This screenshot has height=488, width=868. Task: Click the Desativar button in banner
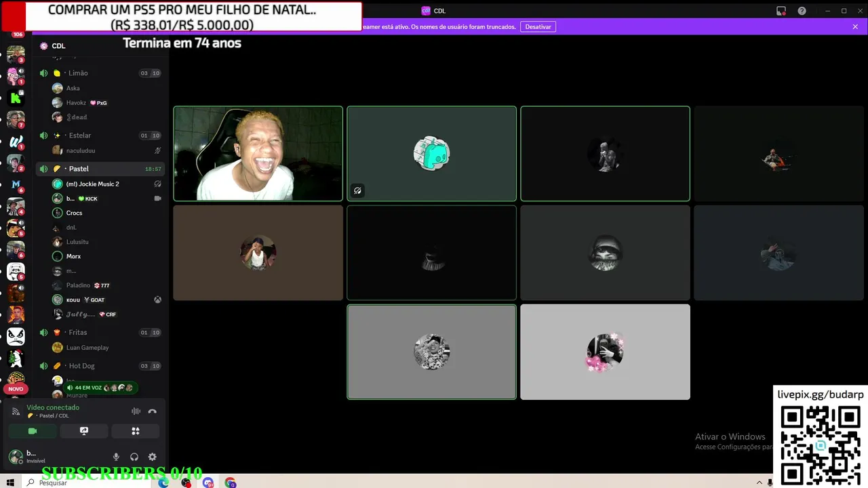tap(538, 26)
